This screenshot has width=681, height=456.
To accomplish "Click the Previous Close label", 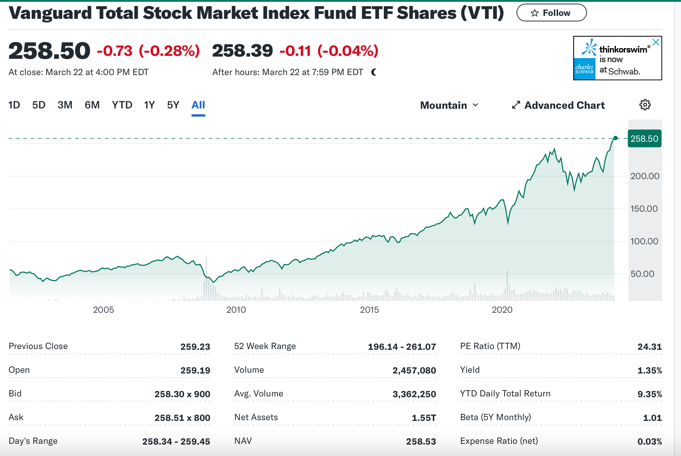I will (38, 346).
